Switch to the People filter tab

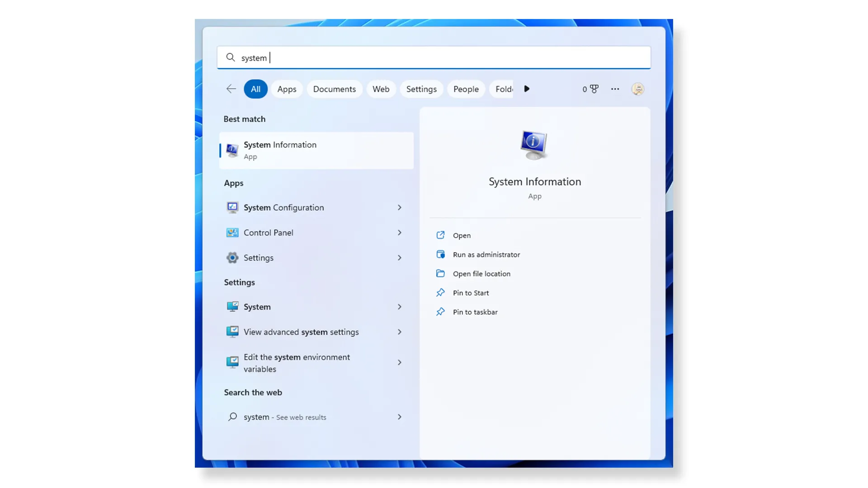pos(466,89)
